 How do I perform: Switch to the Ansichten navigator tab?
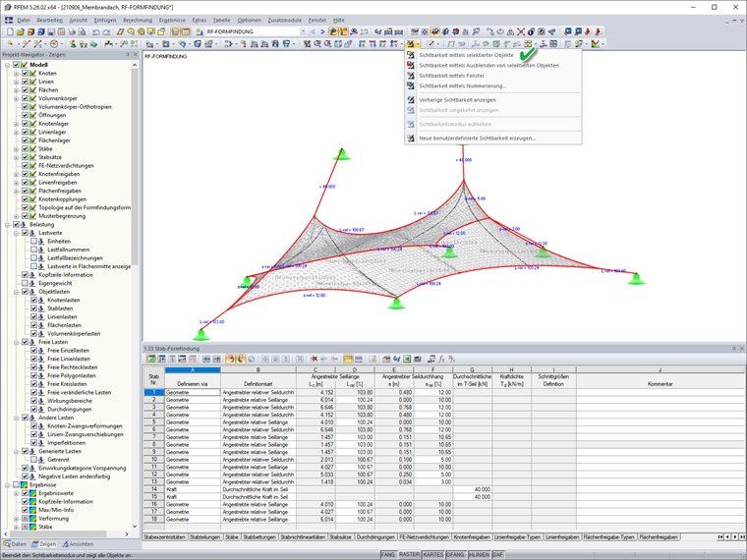tap(78, 544)
